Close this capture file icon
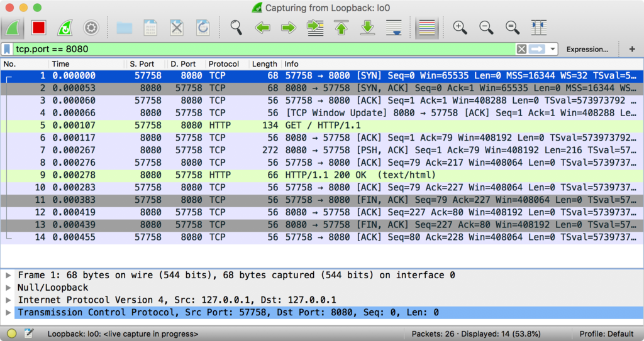Screen dimensions: 644x341 pos(177,28)
